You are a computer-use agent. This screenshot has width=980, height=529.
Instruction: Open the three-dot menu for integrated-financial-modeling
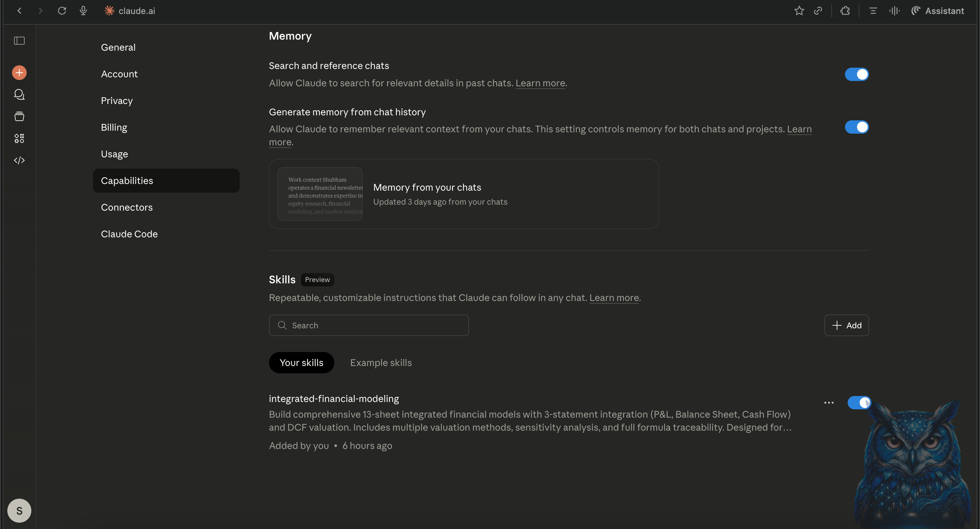(829, 402)
